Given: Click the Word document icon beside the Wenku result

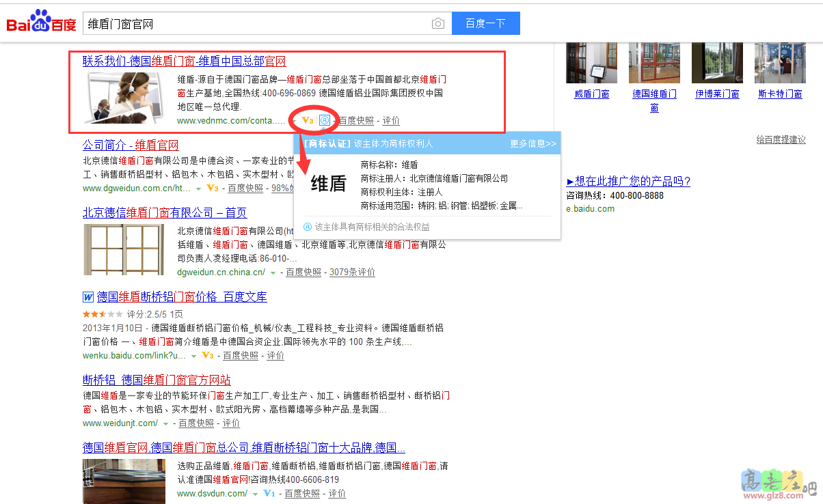Looking at the screenshot, I should point(87,297).
